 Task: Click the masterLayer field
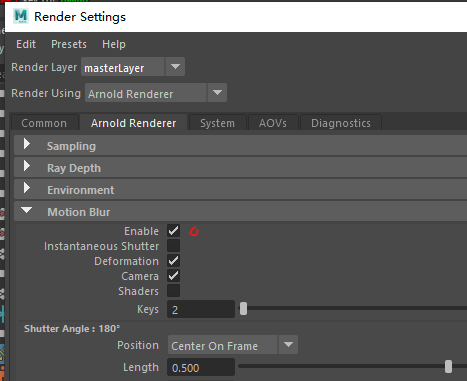123,67
